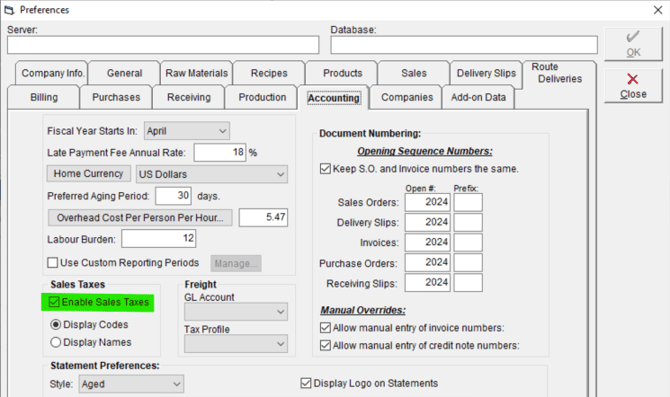Open the Production tab
The width and height of the screenshot is (670, 397).
[262, 97]
